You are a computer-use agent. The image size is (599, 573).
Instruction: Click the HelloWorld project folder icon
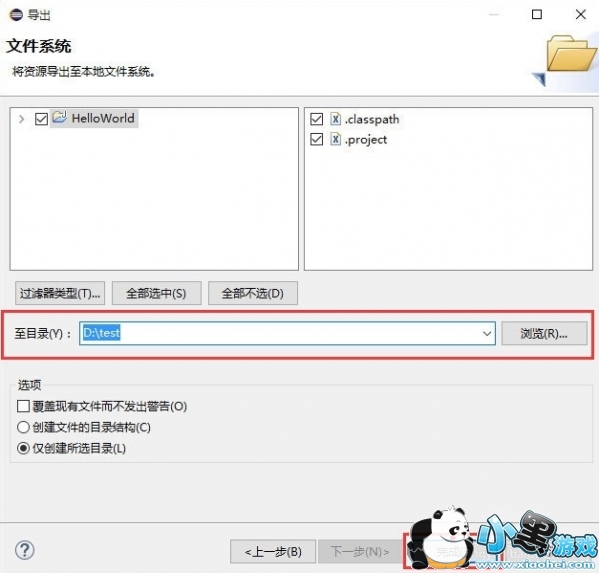[60, 117]
